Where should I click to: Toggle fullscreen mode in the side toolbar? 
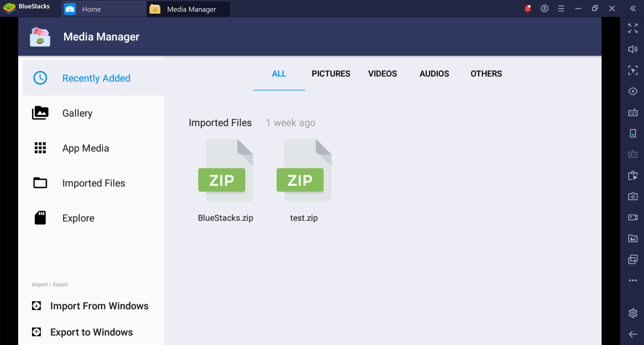[633, 28]
